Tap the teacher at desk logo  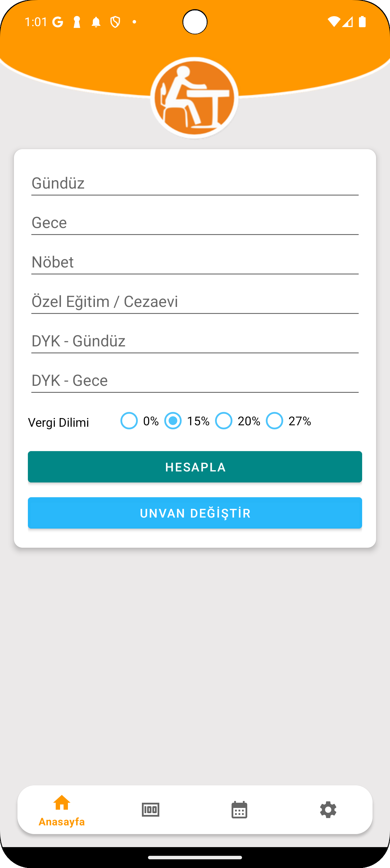coord(194,98)
